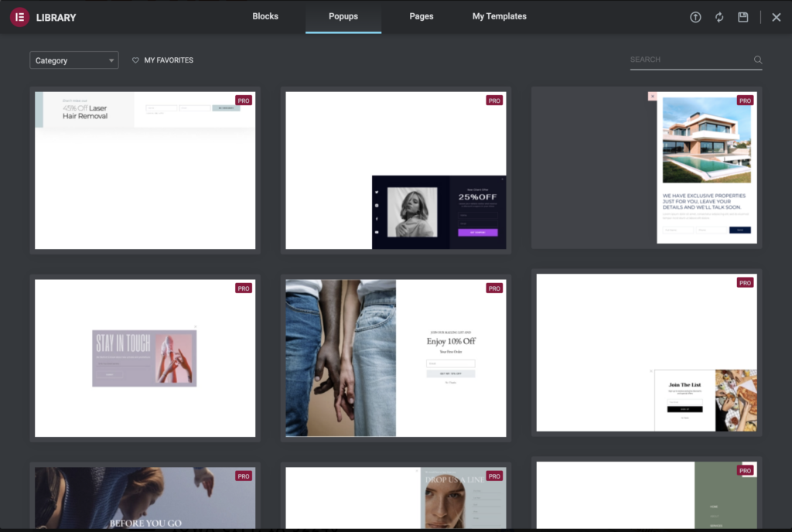Switch to the Pages tab

[x=422, y=16]
